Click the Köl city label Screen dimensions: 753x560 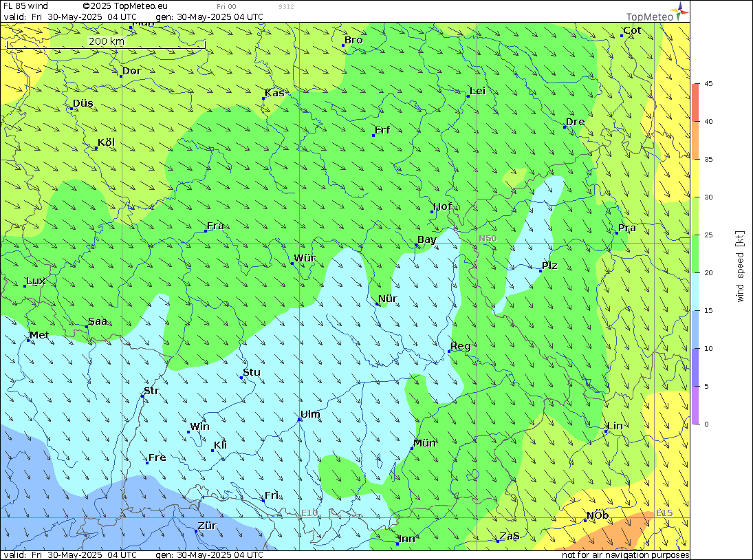106,142
